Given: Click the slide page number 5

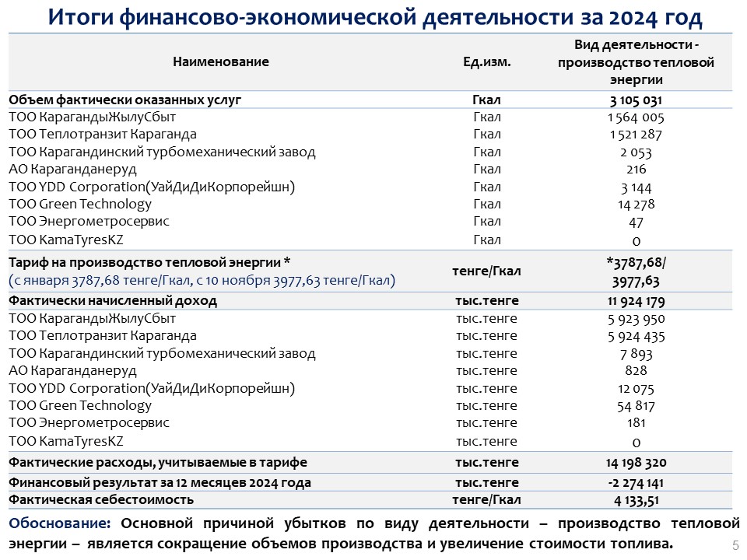Looking at the screenshot, I should pyautogui.click(x=735, y=544).
